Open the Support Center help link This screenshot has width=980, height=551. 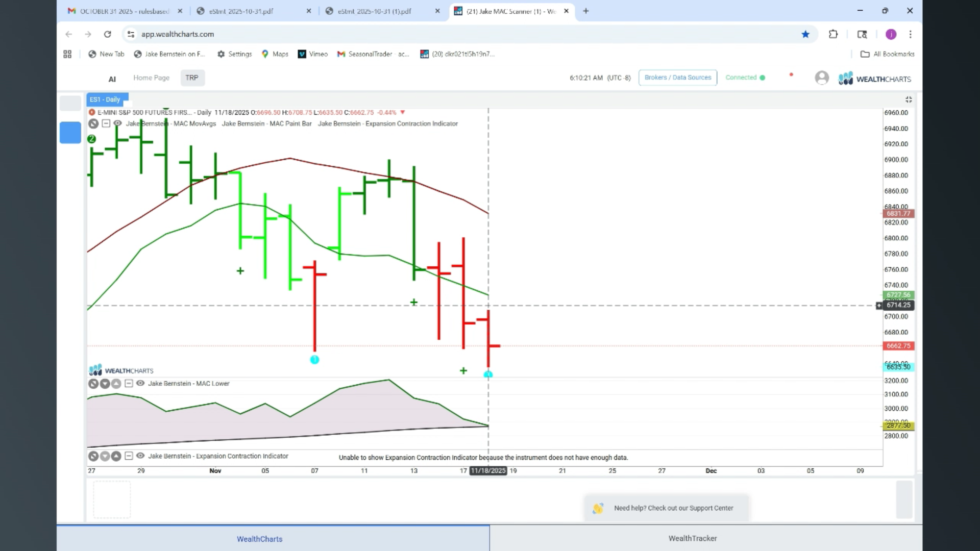[673, 508]
